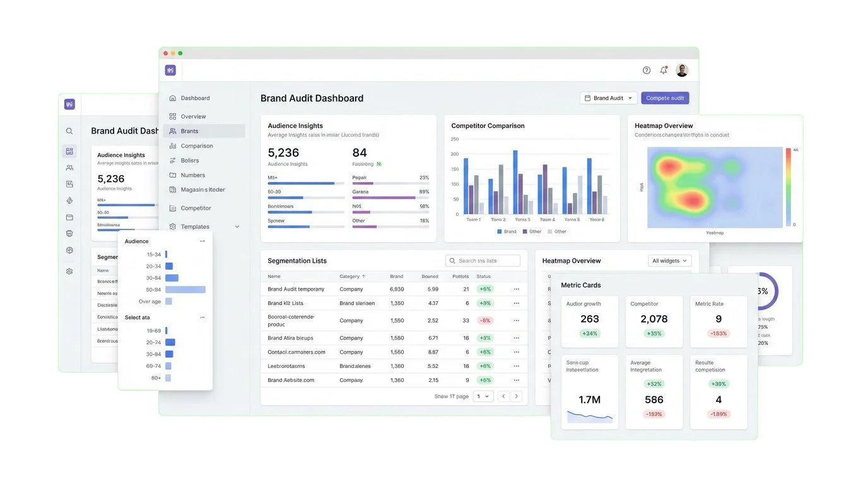Open the notifications bell

click(x=664, y=71)
